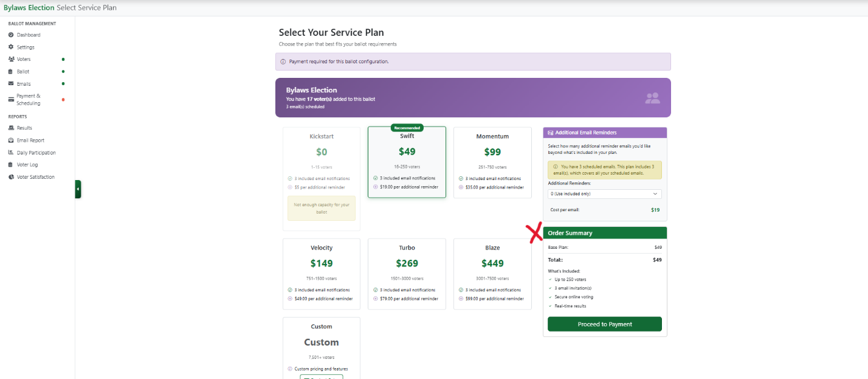Click the 'Not enough capacity for your ballot' notice
Image resolution: width=868 pixels, height=379 pixels.
(322, 208)
